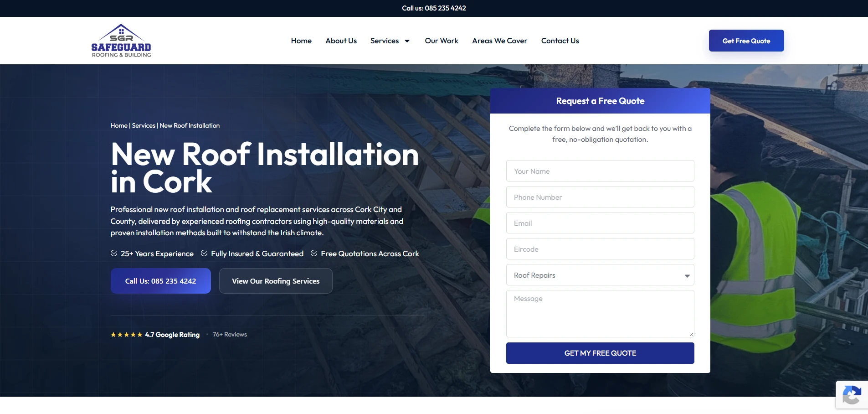868x414 pixels.
Task: Open Areas We Cover page
Action: pyautogui.click(x=499, y=41)
